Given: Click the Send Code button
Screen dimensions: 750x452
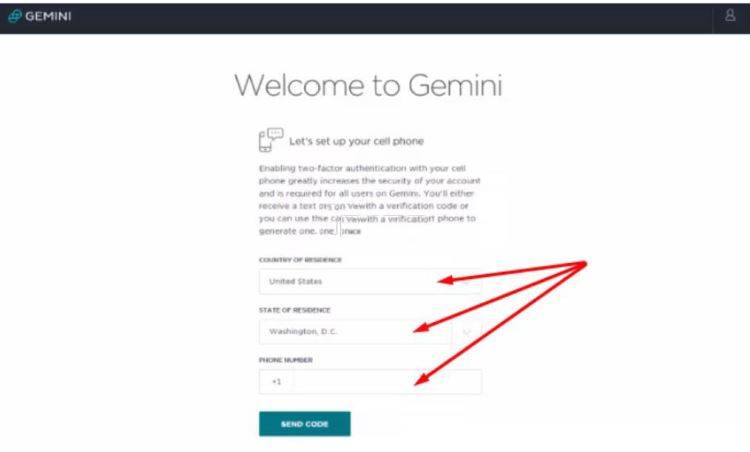Looking at the screenshot, I should 305,424.
